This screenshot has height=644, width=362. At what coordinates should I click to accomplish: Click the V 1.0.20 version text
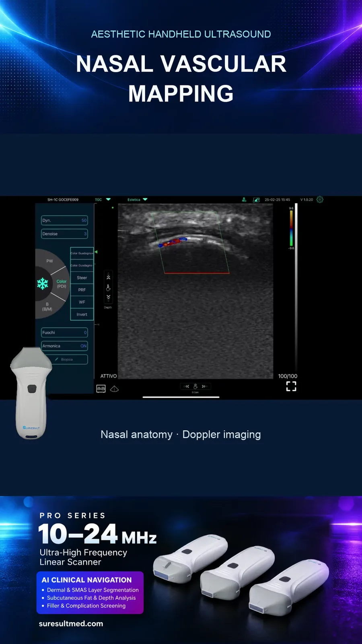click(306, 200)
